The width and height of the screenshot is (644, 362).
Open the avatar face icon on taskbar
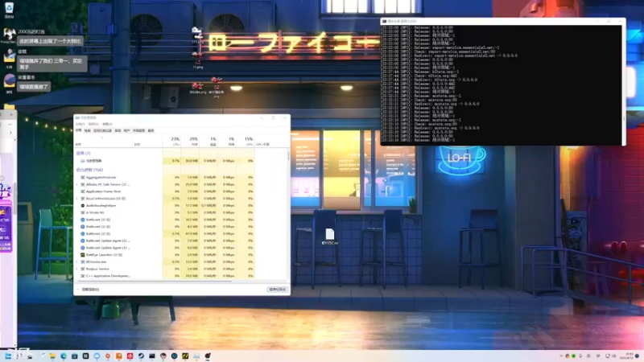coord(163,356)
